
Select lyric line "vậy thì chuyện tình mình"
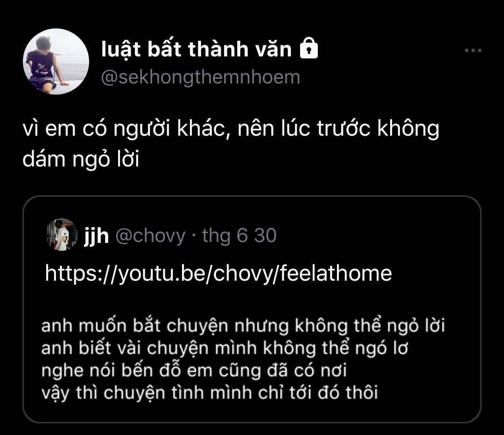[209, 393]
